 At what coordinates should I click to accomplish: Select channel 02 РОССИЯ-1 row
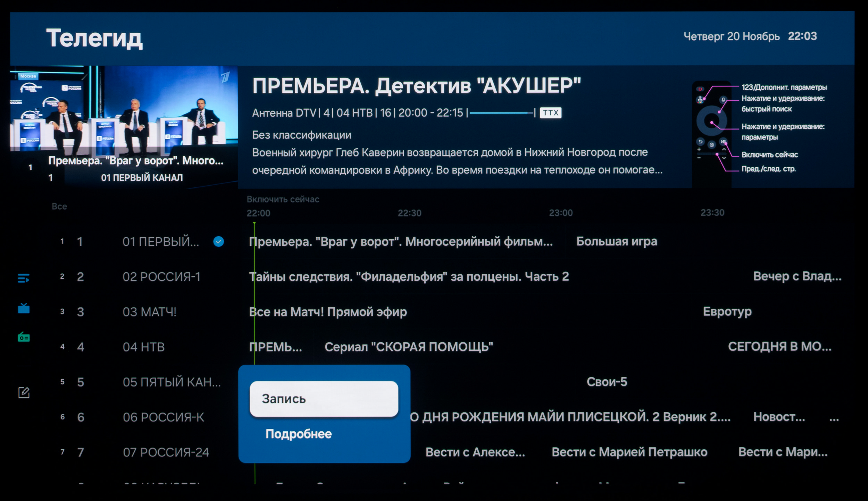(161, 277)
